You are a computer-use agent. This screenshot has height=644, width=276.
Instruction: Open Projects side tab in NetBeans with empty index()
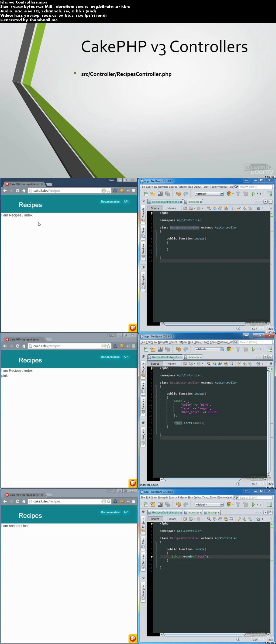(x=143, y=214)
